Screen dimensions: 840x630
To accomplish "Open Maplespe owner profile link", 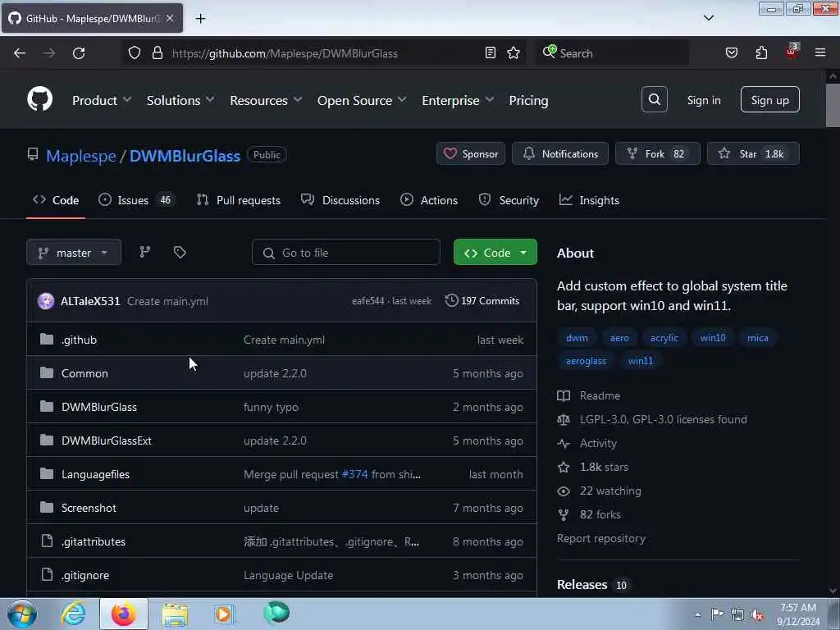I will pos(81,155).
